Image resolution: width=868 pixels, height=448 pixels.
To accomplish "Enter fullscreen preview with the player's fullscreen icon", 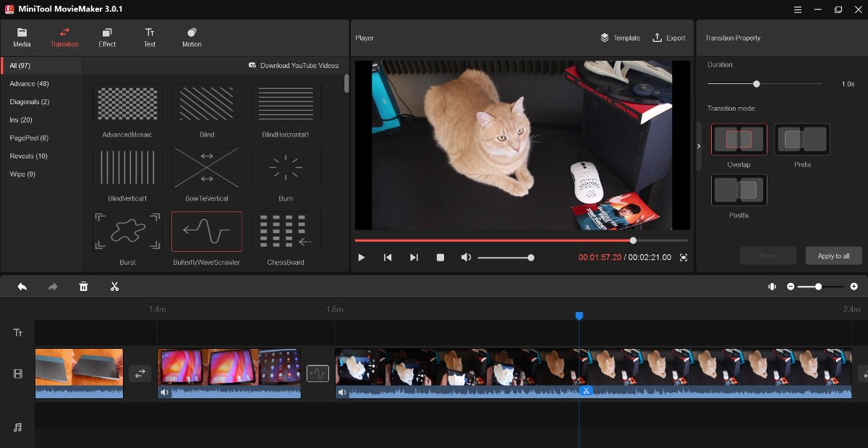I will (683, 257).
